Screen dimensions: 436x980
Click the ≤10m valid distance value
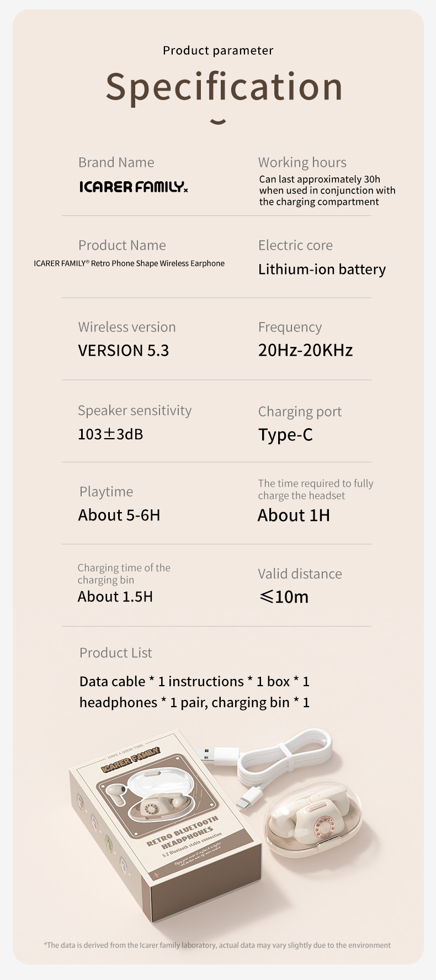pyautogui.click(x=284, y=597)
